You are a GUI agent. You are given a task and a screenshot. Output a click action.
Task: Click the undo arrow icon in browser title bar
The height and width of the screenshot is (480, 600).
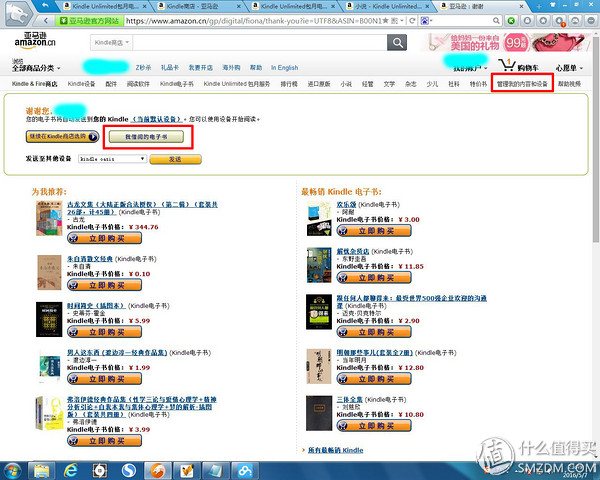click(45, 5)
